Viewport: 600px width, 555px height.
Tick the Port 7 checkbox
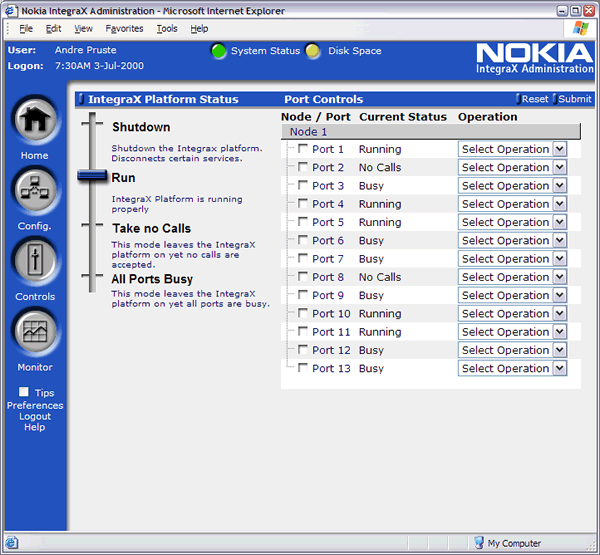point(303,258)
